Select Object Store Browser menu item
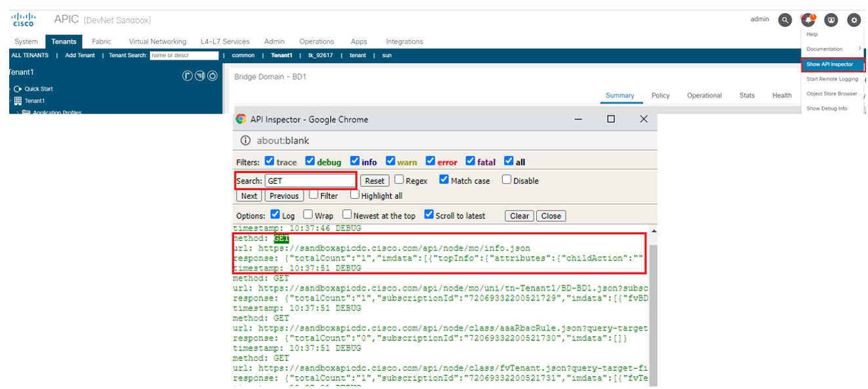Viewport: 868px width, 389px height. pyautogui.click(x=832, y=94)
